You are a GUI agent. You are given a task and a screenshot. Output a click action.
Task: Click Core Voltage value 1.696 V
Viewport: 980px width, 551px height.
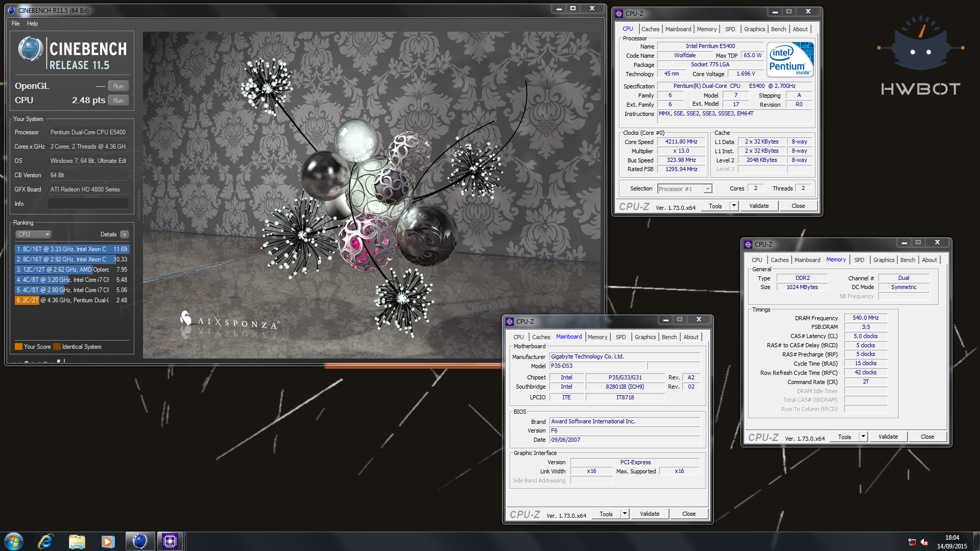(746, 74)
